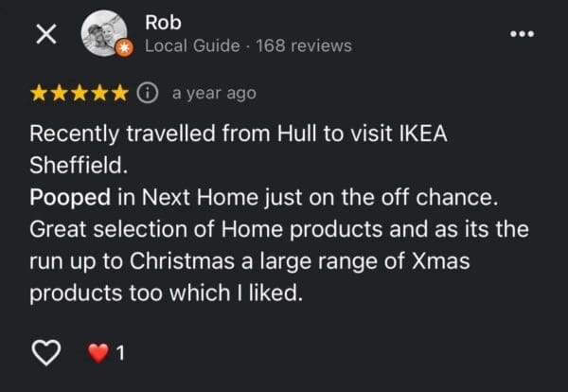Click the orange Local Guide badge on avatar

click(x=122, y=48)
